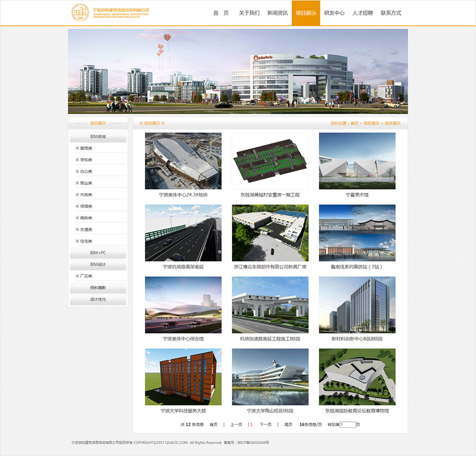Viewport: 476px width, 456px height.
Task: Open the 研发中心 menu item
Action: [x=335, y=13]
